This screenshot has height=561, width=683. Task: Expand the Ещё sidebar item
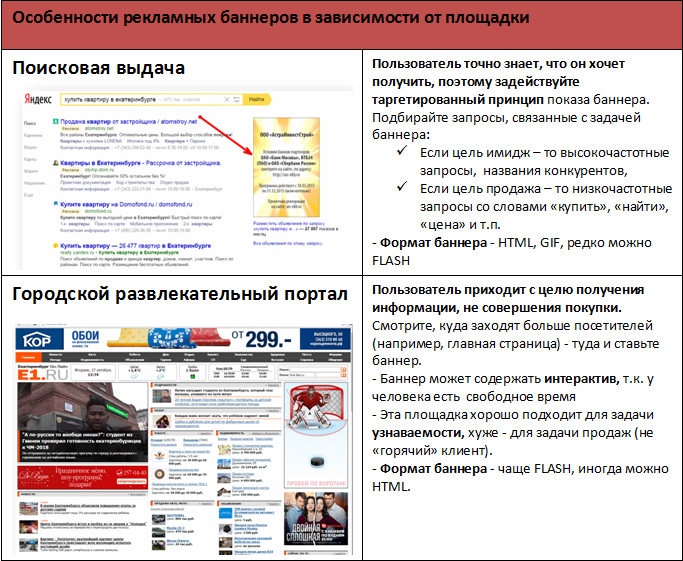click(28, 195)
